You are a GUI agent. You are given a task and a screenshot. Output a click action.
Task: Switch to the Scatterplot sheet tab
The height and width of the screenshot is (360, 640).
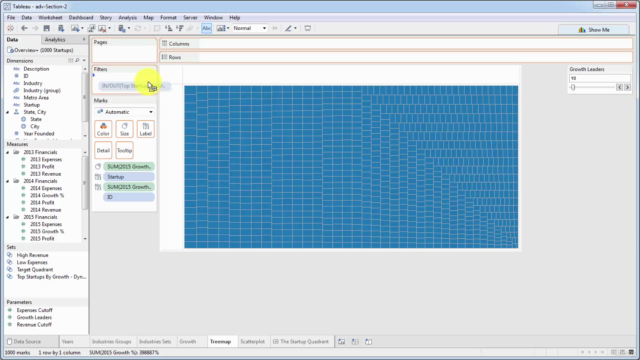(252, 342)
